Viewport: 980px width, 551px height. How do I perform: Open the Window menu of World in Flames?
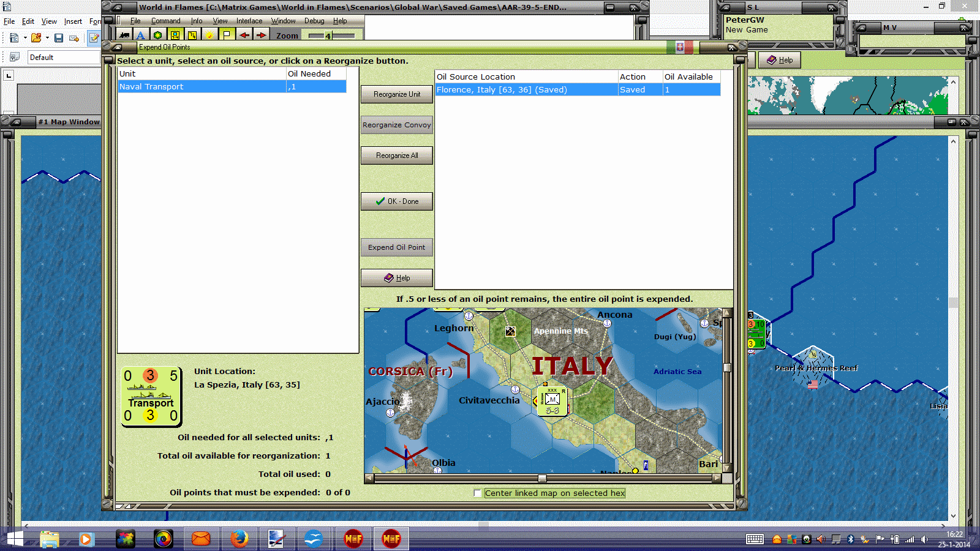[x=283, y=21]
